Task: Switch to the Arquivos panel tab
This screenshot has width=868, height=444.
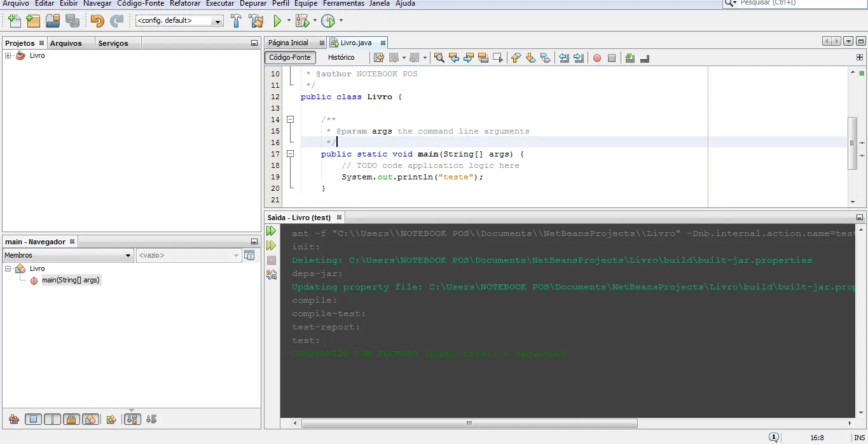Action: (66, 43)
